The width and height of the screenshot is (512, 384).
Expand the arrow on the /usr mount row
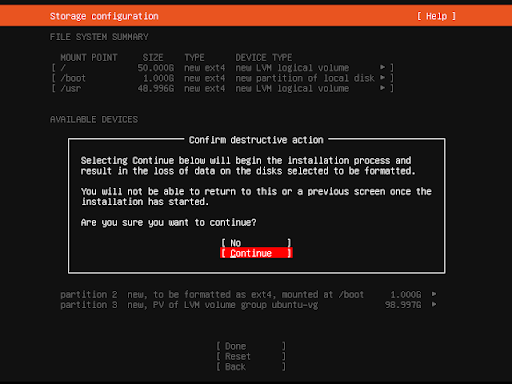(x=382, y=88)
